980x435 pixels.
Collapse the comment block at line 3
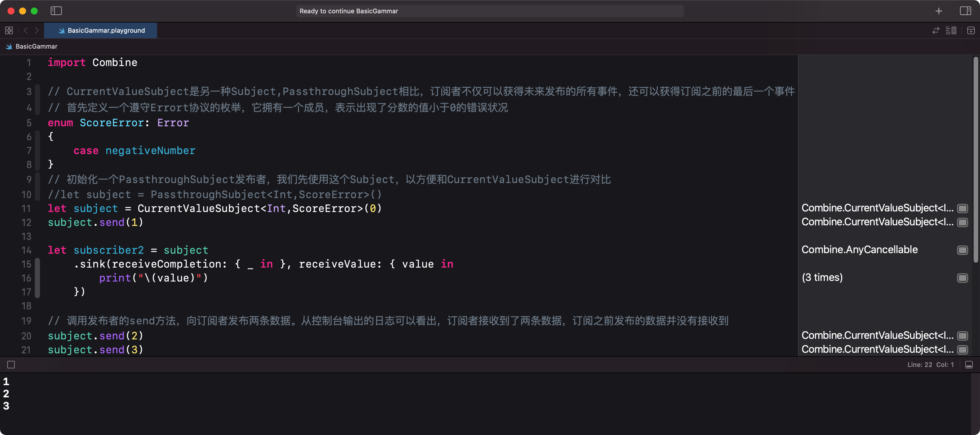click(37, 100)
